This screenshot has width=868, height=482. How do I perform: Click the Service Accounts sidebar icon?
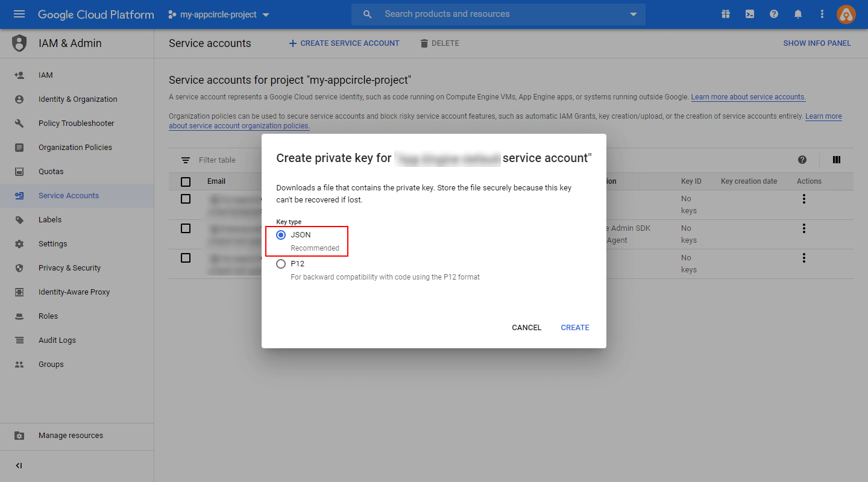[19, 196]
